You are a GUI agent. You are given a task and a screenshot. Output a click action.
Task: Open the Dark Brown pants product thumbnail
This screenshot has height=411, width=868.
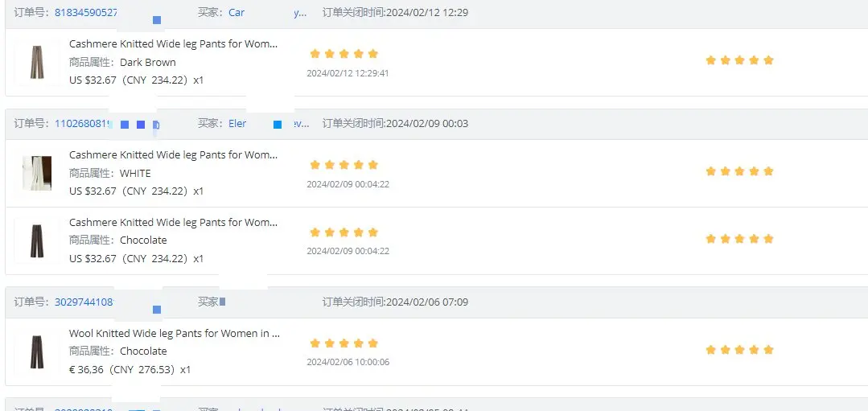click(37, 62)
